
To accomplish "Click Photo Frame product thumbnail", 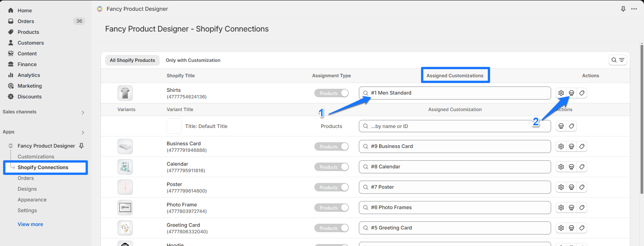I will coord(125,208).
